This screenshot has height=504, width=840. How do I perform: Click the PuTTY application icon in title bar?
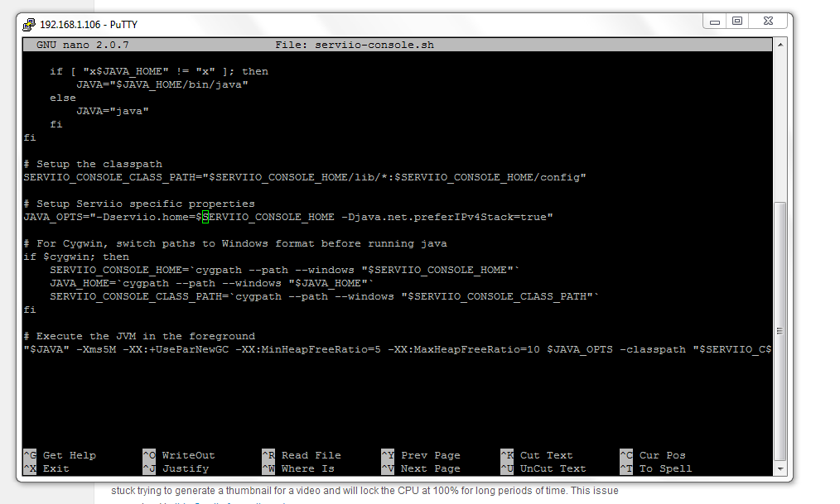(27, 24)
